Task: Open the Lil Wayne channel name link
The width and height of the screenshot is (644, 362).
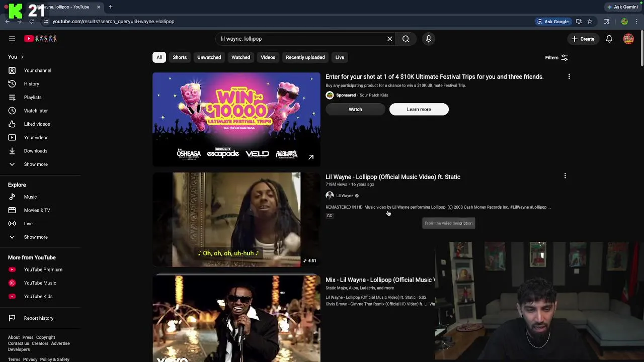Action: 345,196
